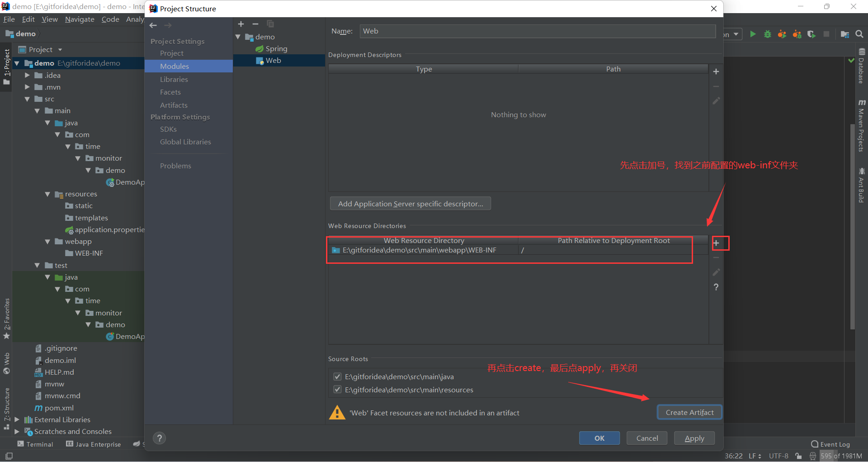Open the File menu
The height and width of the screenshot is (462, 868).
pyautogui.click(x=9, y=19)
